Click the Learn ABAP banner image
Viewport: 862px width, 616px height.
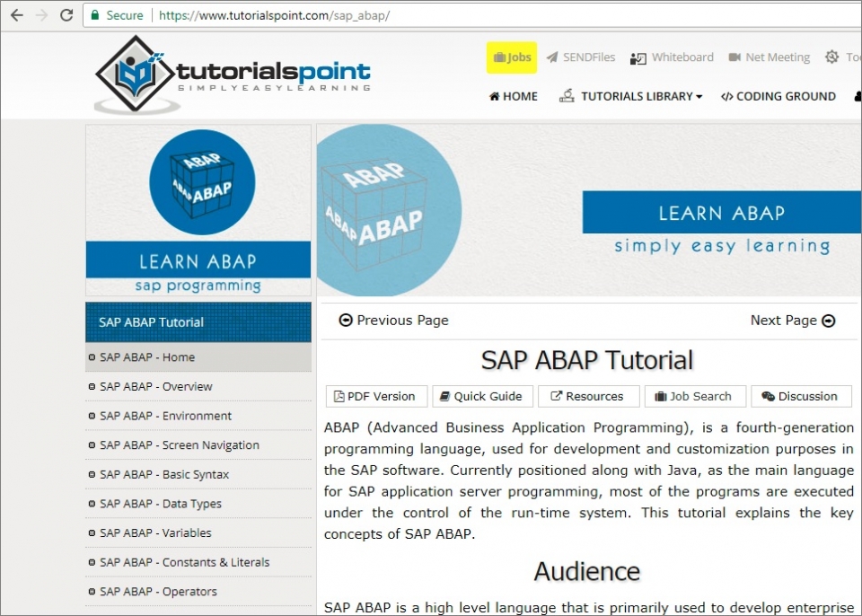(x=589, y=210)
